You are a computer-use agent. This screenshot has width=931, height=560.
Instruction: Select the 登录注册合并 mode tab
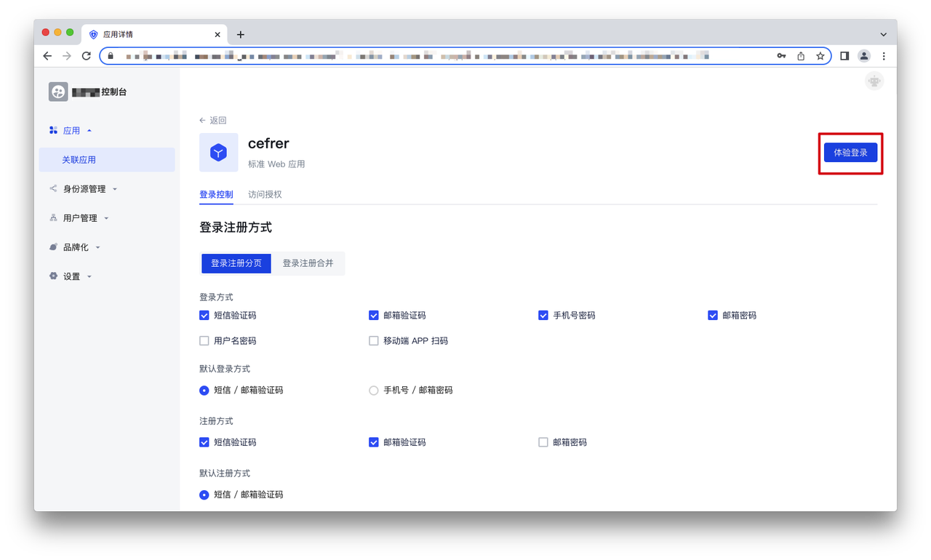(308, 263)
